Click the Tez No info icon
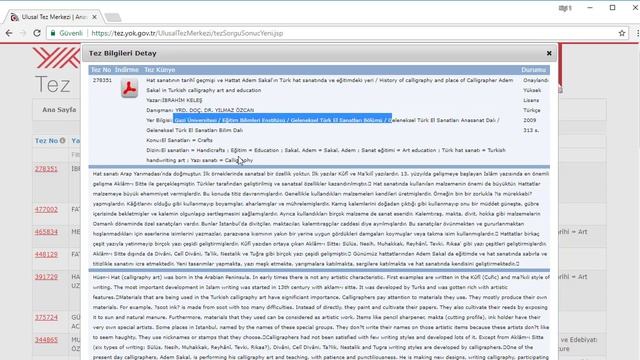Viewport: 640px width, 360px height. 62,140
